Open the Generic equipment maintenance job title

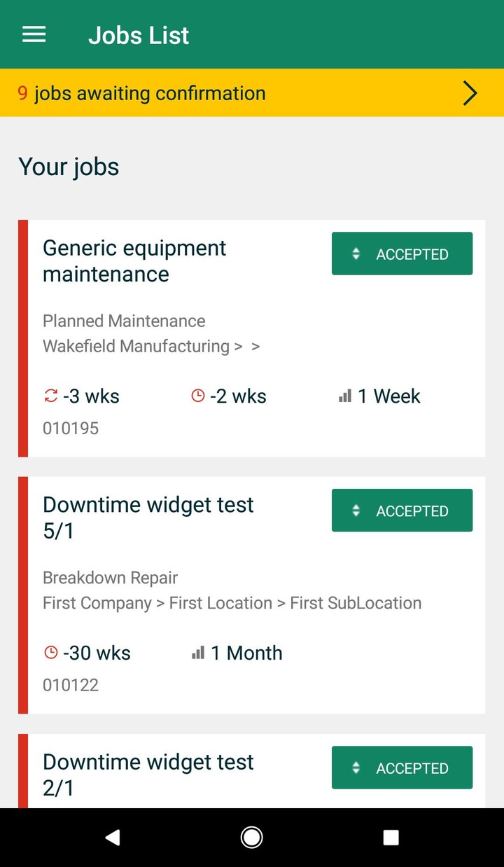(x=134, y=261)
